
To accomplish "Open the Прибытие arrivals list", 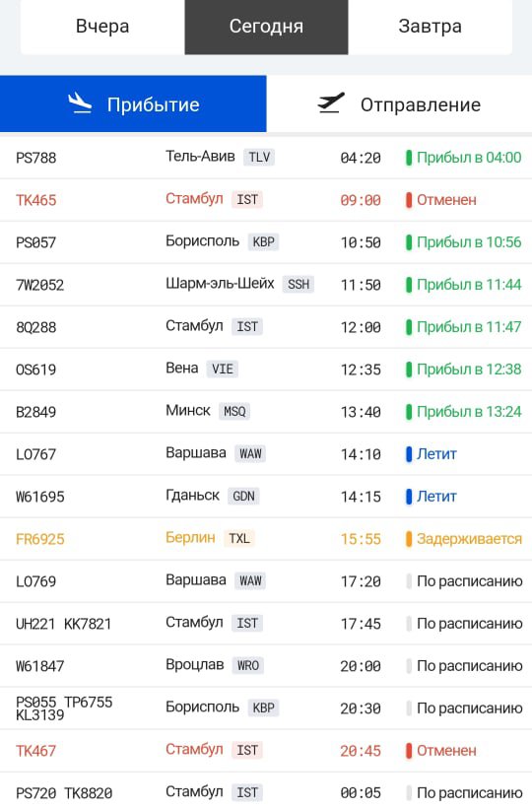I will coord(133,103).
